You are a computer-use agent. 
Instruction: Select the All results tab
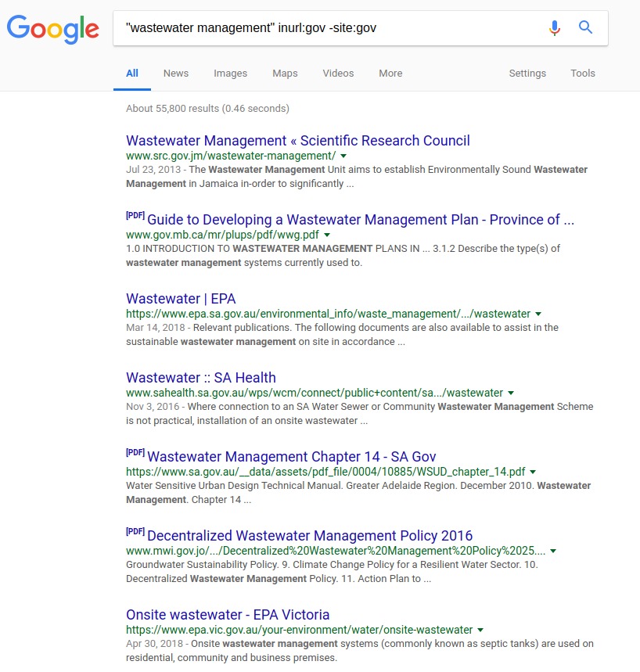pos(132,74)
